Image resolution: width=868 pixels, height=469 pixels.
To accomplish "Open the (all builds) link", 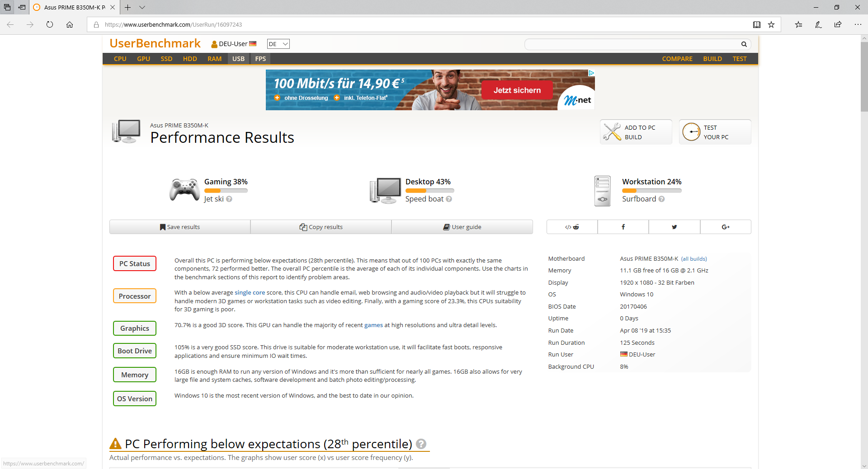I will (x=694, y=259).
